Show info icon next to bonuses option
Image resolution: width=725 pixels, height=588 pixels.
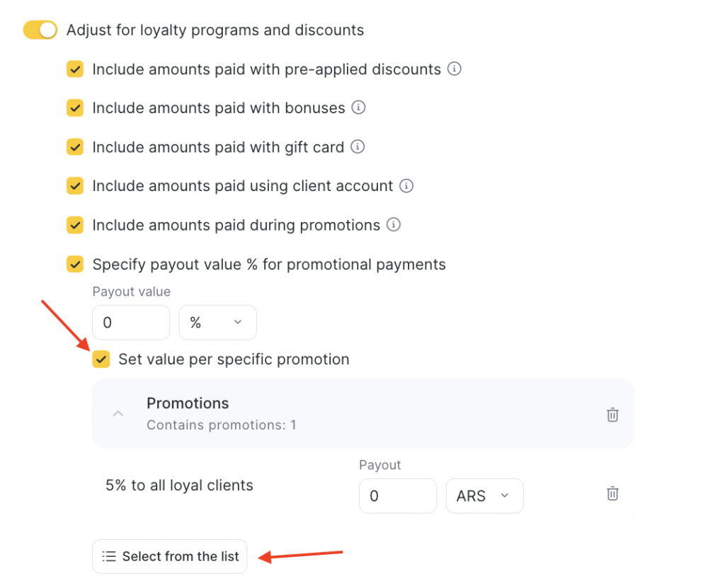(x=359, y=108)
